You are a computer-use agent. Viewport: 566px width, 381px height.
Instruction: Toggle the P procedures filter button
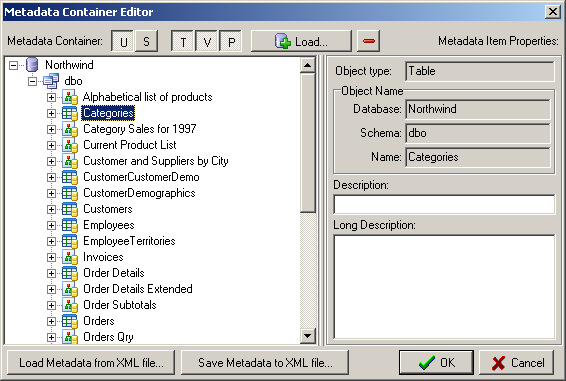pos(231,41)
